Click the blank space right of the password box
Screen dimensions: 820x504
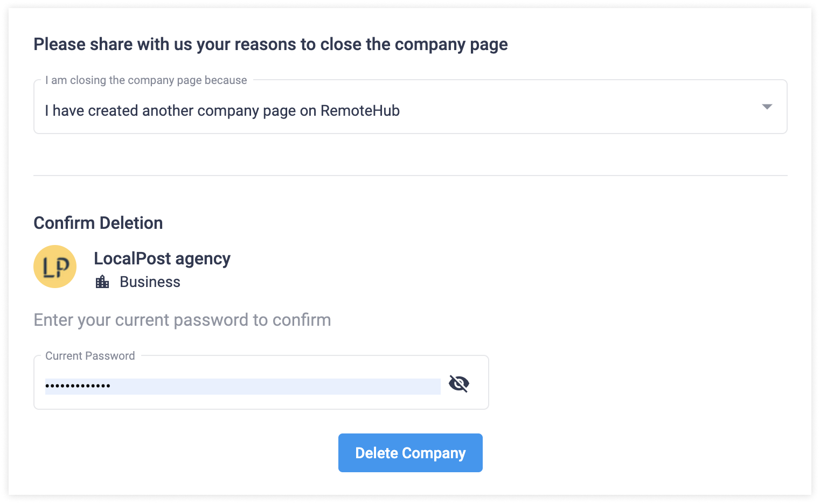(x=638, y=382)
